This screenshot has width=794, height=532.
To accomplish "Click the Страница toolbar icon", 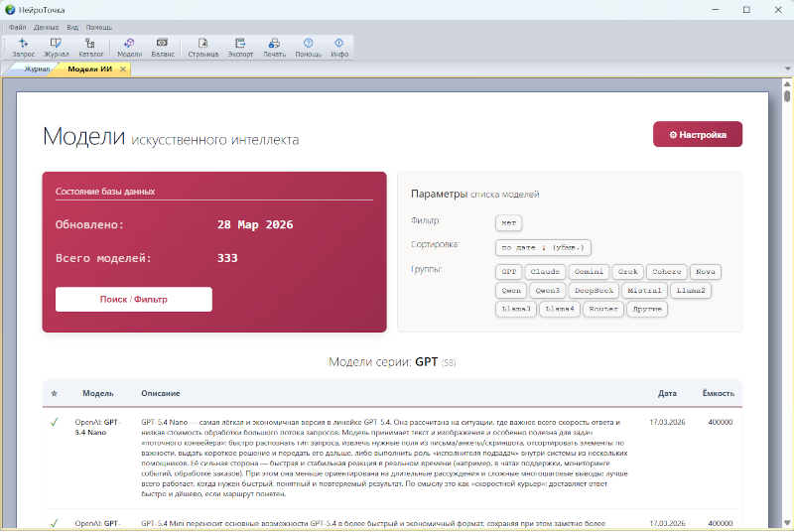I will click(x=203, y=48).
